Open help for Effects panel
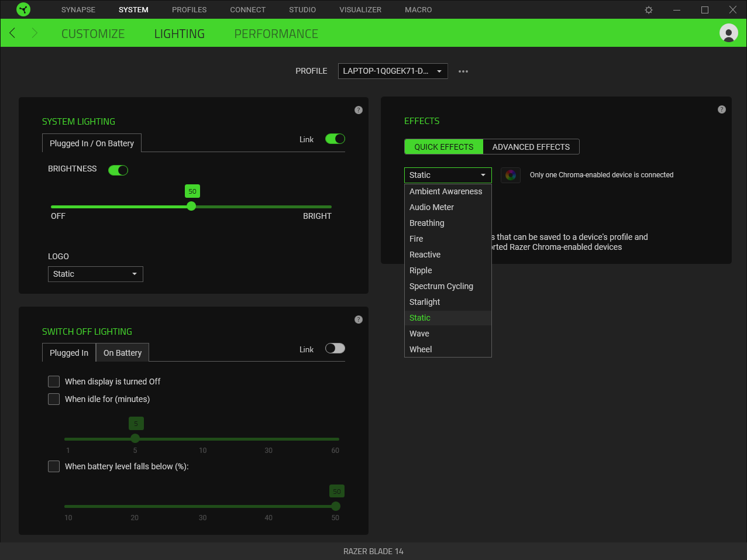This screenshot has height=560, width=747. (722, 109)
